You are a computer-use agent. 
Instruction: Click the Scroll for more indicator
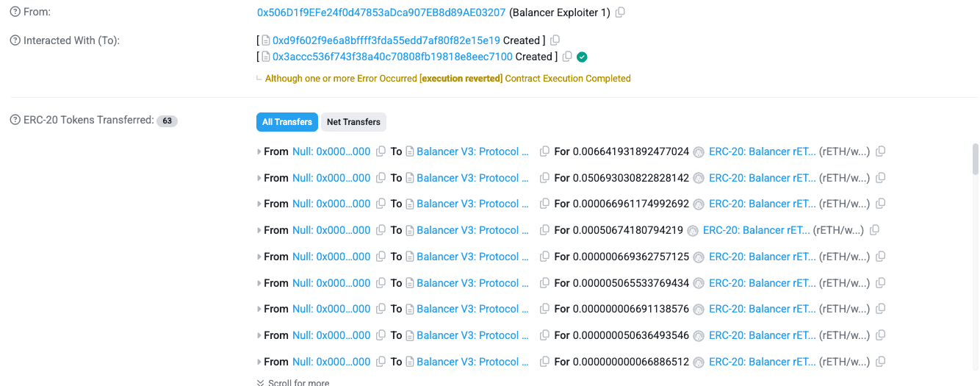[x=294, y=382]
